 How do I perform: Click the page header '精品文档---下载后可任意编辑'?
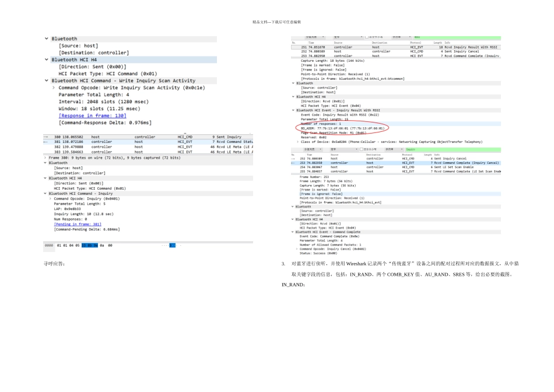(276, 22)
